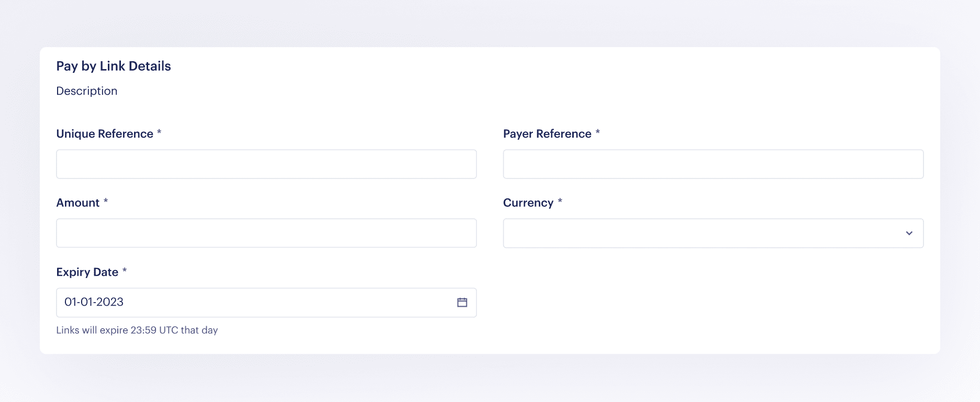Click the Description text under the heading

87,91
